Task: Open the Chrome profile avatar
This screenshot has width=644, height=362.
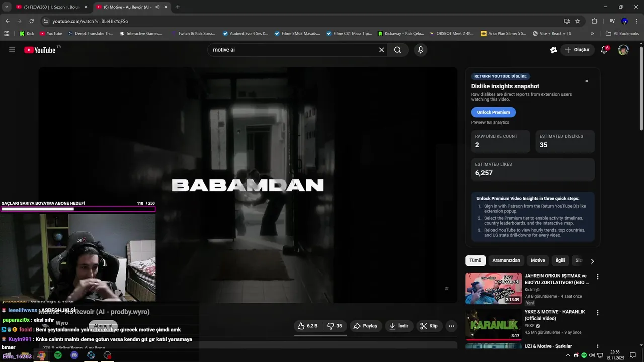Action: tap(624, 21)
